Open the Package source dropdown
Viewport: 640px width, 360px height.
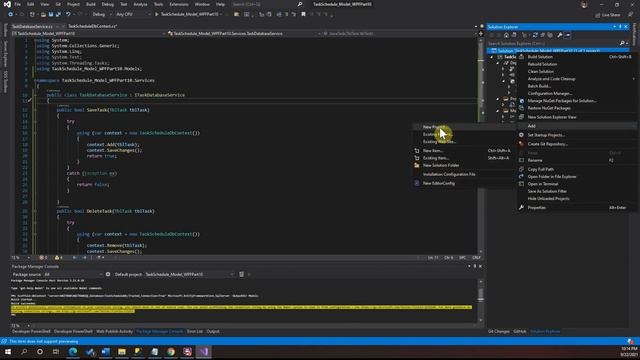[73, 274]
